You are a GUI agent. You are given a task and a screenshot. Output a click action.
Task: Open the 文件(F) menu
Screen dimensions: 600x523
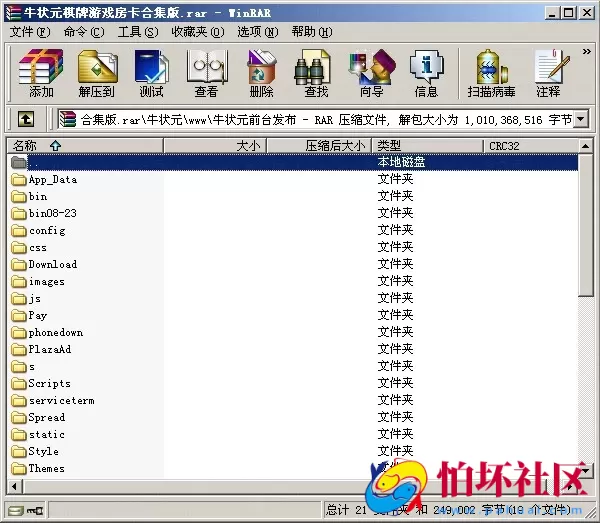(29, 32)
